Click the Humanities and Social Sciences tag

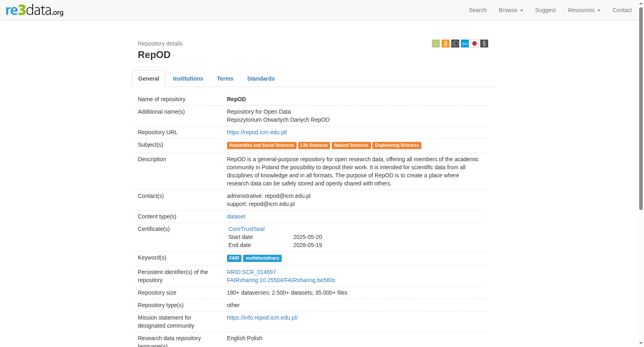coord(262,145)
